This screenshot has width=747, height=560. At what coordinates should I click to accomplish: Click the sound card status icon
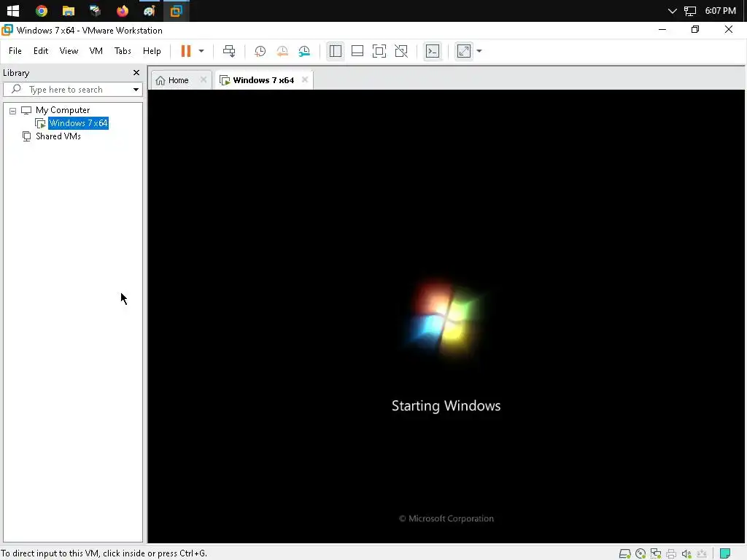pos(686,553)
